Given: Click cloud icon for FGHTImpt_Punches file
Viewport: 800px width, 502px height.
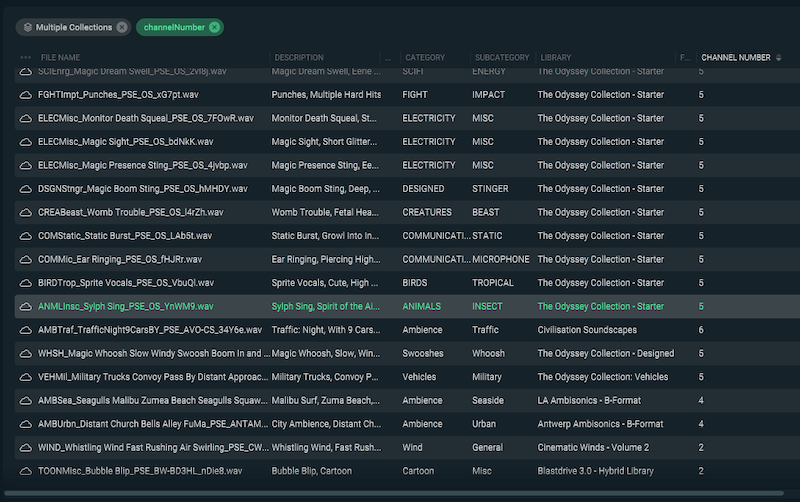Looking at the screenshot, I should click(26, 95).
